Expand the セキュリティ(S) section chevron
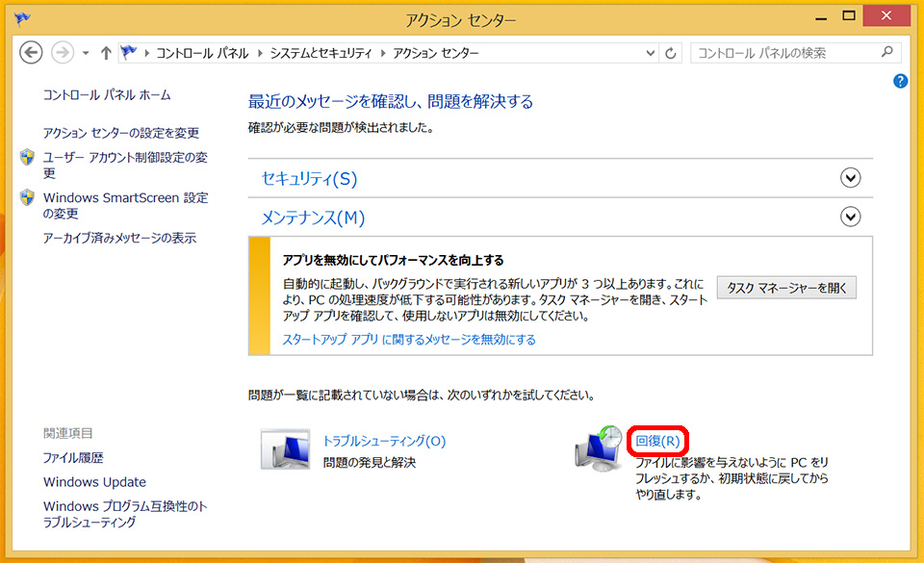The image size is (924, 563). point(850,178)
